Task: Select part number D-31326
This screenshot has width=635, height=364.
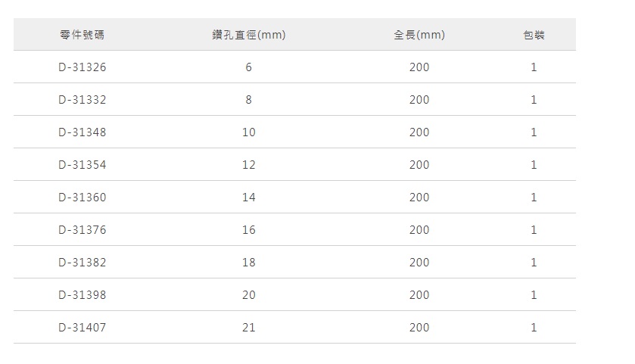Action: 82,67
